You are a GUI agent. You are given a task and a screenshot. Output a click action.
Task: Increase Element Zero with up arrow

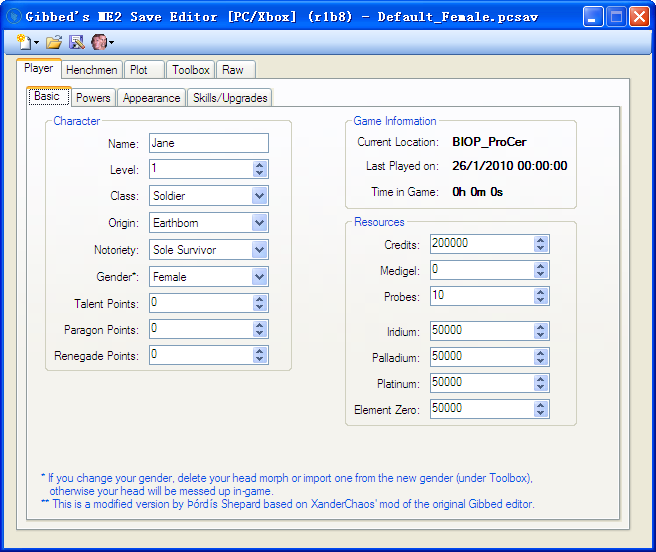tap(541, 405)
